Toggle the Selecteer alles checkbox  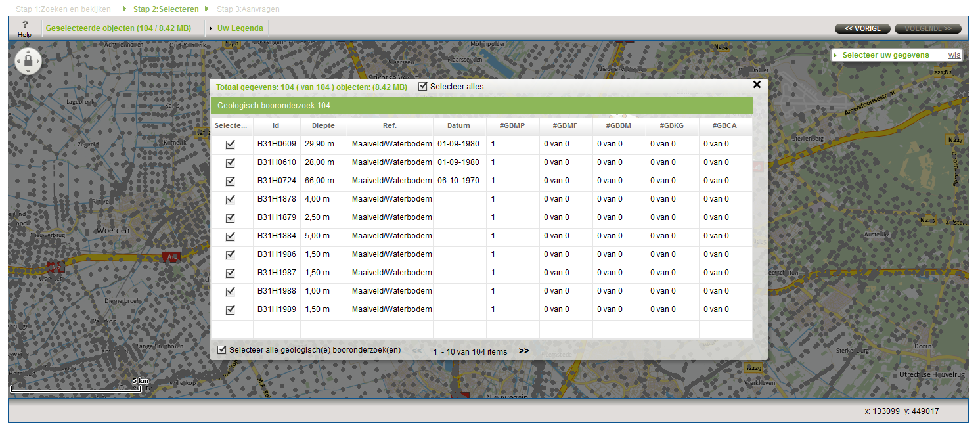coord(423,87)
